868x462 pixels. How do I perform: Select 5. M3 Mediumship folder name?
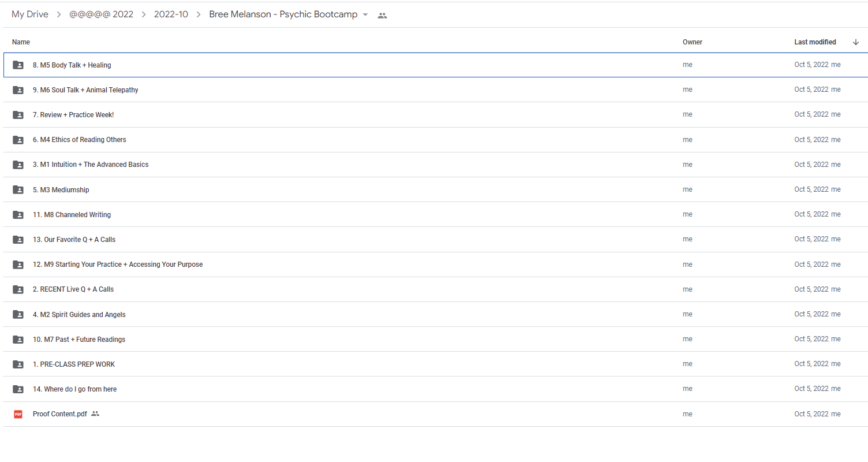61,190
